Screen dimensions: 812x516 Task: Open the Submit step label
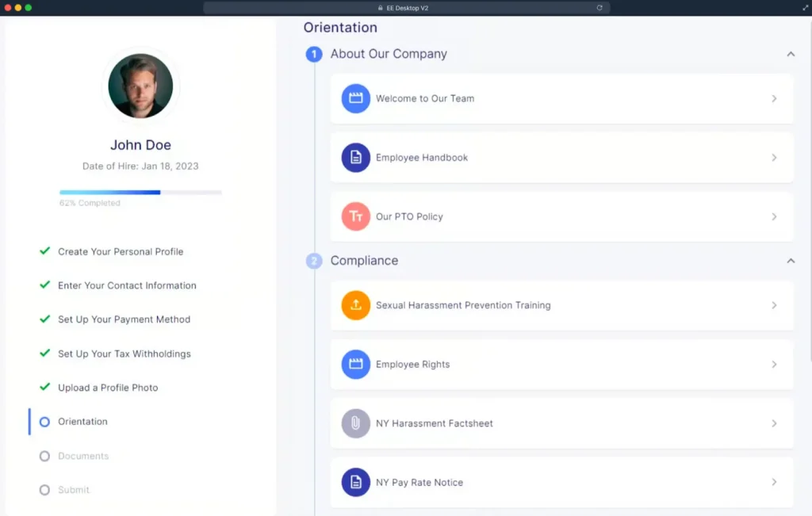(x=74, y=490)
